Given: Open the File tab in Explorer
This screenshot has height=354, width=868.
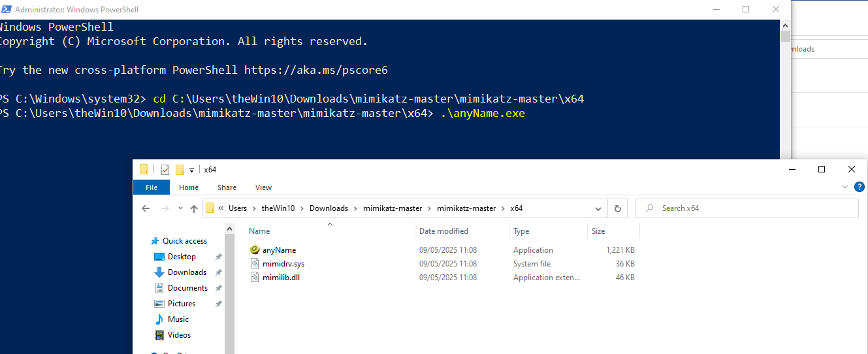Looking at the screenshot, I should pyautogui.click(x=152, y=187).
